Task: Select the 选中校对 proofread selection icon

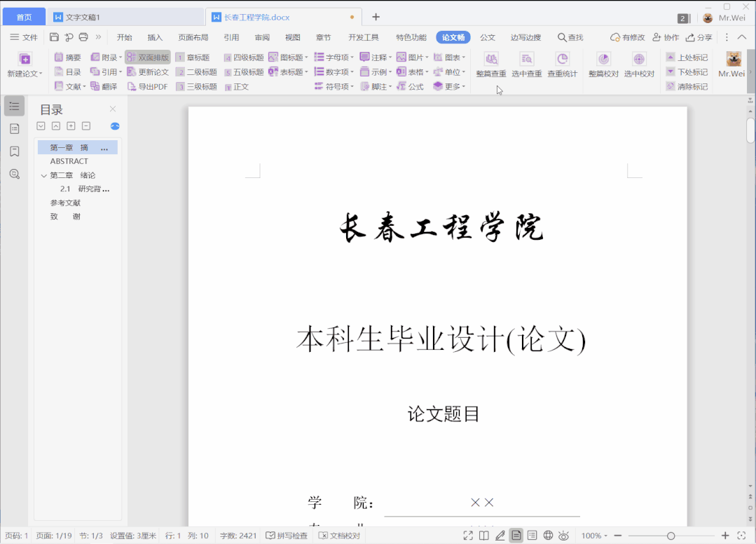Action: 638,60
